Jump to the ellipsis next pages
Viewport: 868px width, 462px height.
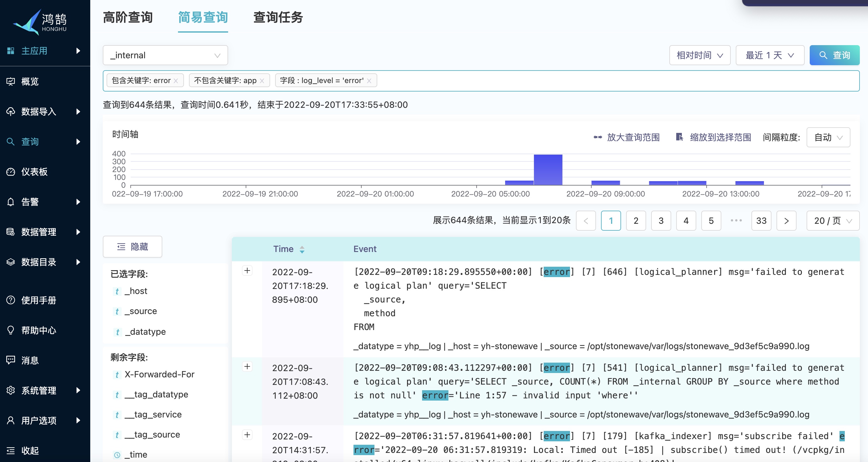[736, 221]
